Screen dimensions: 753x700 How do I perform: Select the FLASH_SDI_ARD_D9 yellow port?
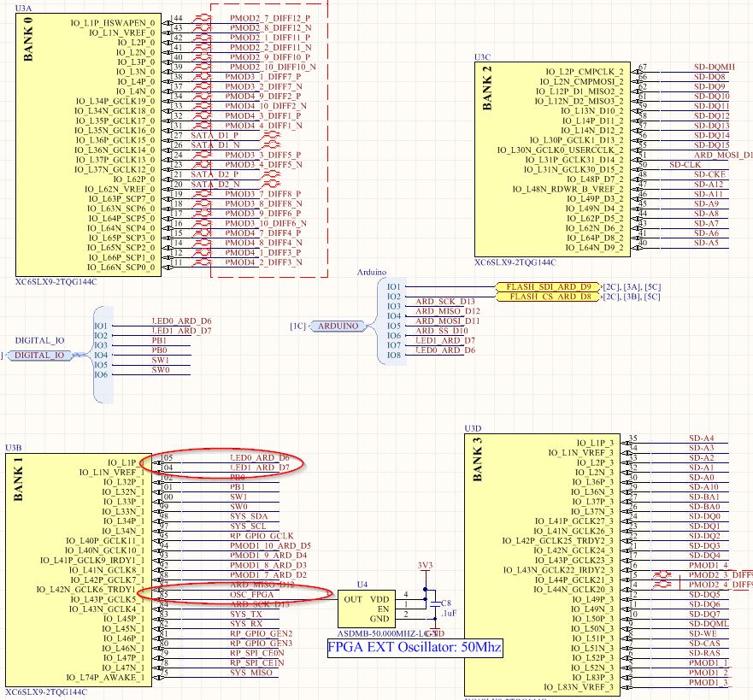(549, 286)
